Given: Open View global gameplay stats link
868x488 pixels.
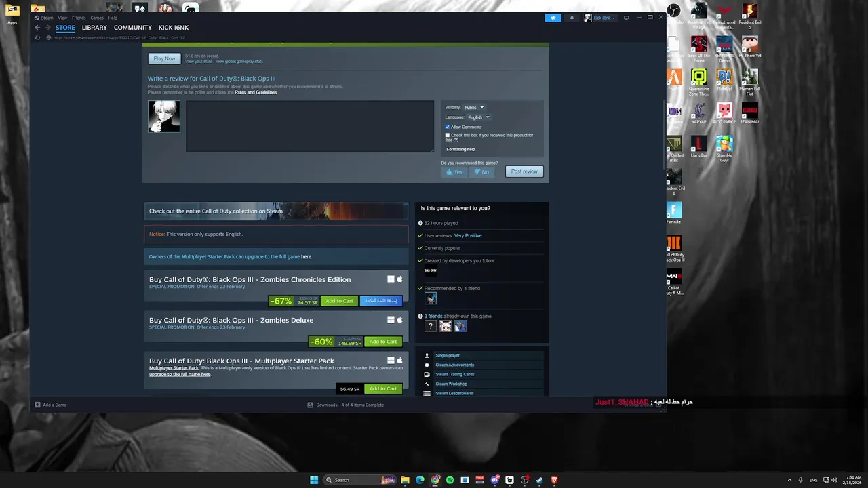Looking at the screenshot, I should pyautogui.click(x=239, y=62).
